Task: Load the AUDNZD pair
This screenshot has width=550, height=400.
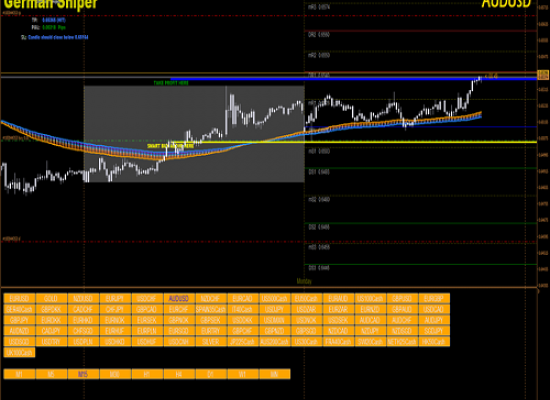Action: click(19, 331)
